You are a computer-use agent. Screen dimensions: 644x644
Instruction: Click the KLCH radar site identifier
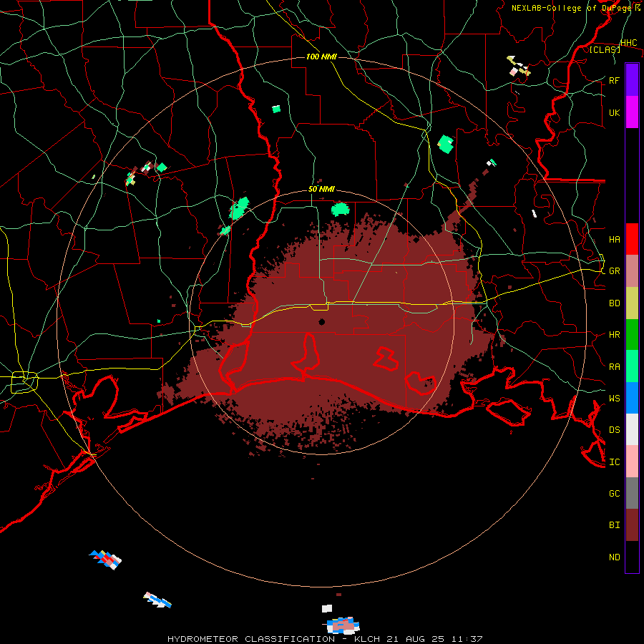click(x=367, y=639)
